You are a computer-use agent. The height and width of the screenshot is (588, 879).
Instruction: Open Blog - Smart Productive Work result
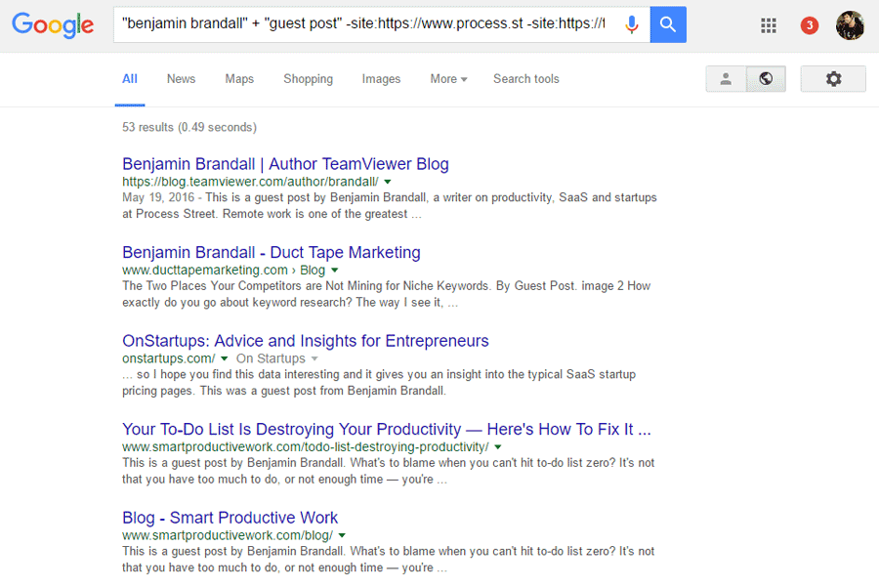pos(230,518)
